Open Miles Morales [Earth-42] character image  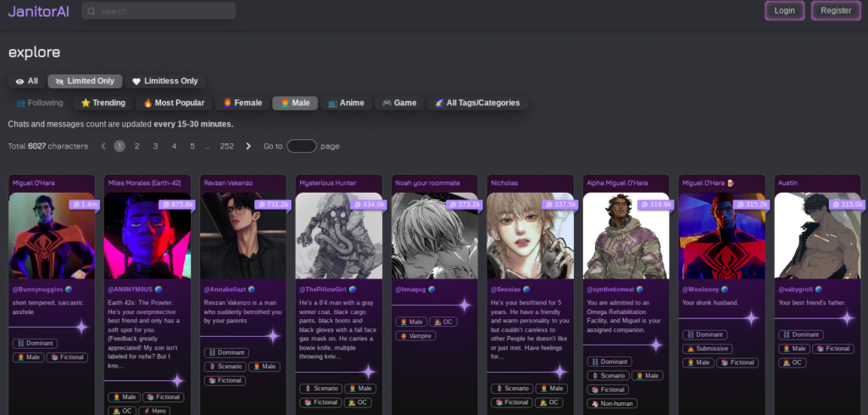pyautogui.click(x=147, y=235)
